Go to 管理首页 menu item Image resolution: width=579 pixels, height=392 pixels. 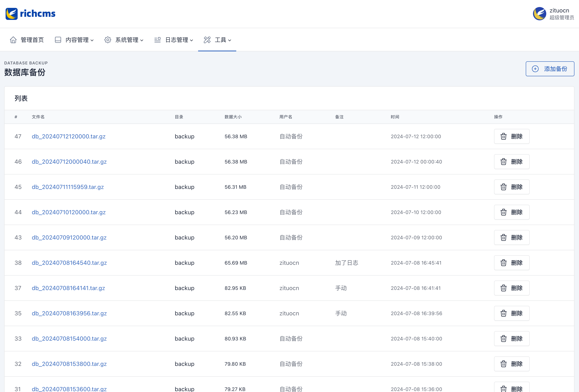(27, 40)
